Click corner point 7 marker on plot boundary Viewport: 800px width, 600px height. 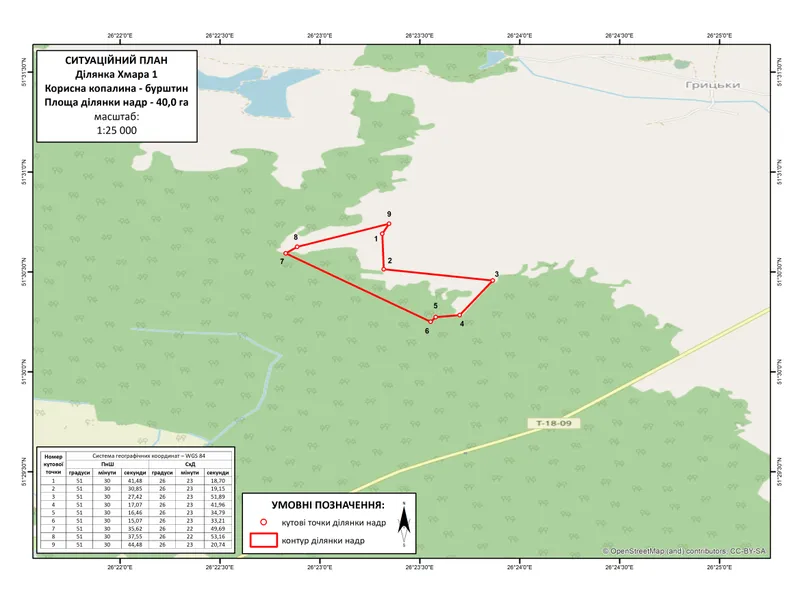(285, 253)
